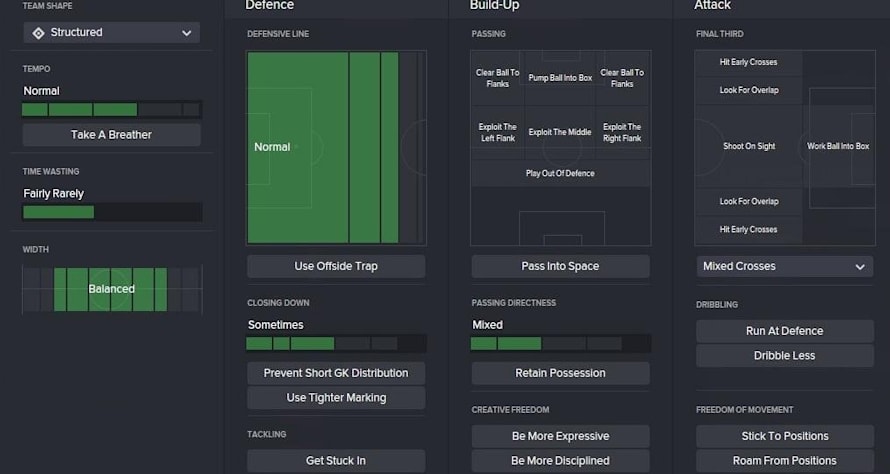Select Shoot On Sight on pitch
This screenshot has height=474, width=890.
click(x=749, y=146)
